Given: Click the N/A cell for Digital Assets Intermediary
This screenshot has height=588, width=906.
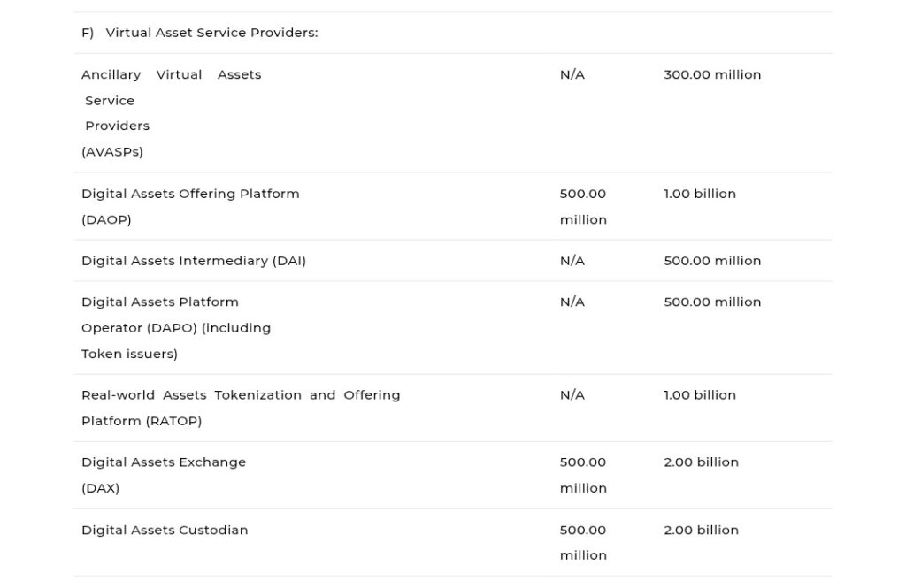Looking at the screenshot, I should pyautogui.click(x=572, y=260).
